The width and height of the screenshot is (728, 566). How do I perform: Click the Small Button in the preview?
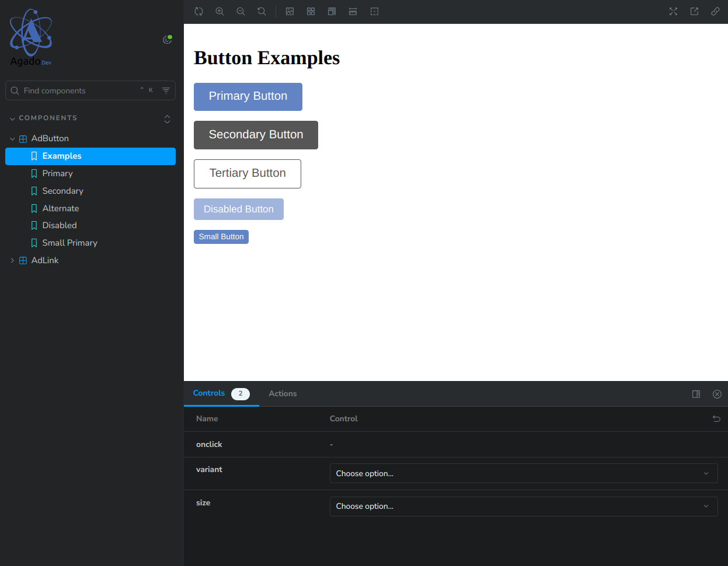221,236
